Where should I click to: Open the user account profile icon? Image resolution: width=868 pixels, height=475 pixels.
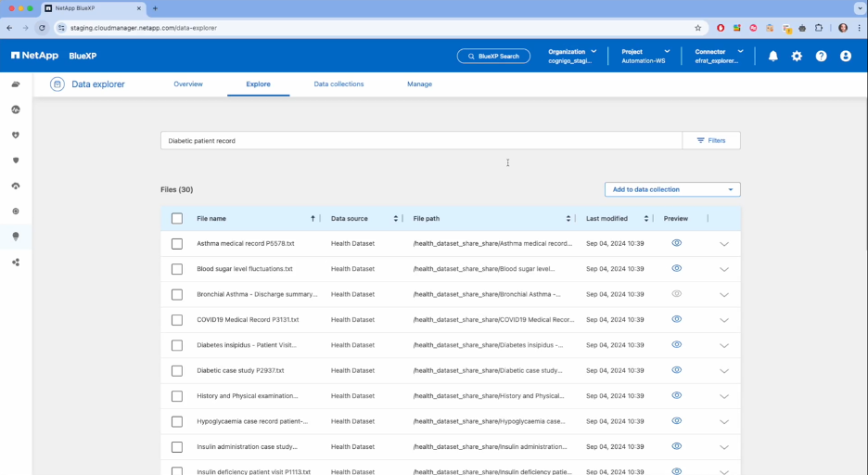tap(845, 56)
